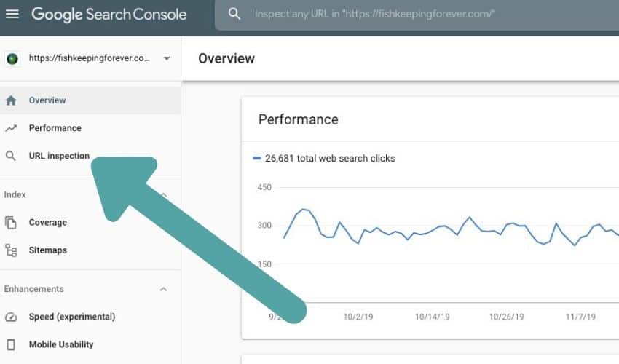Collapse the Enhancements section chevron
The width and height of the screenshot is (619, 364).
[x=163, y=290]
